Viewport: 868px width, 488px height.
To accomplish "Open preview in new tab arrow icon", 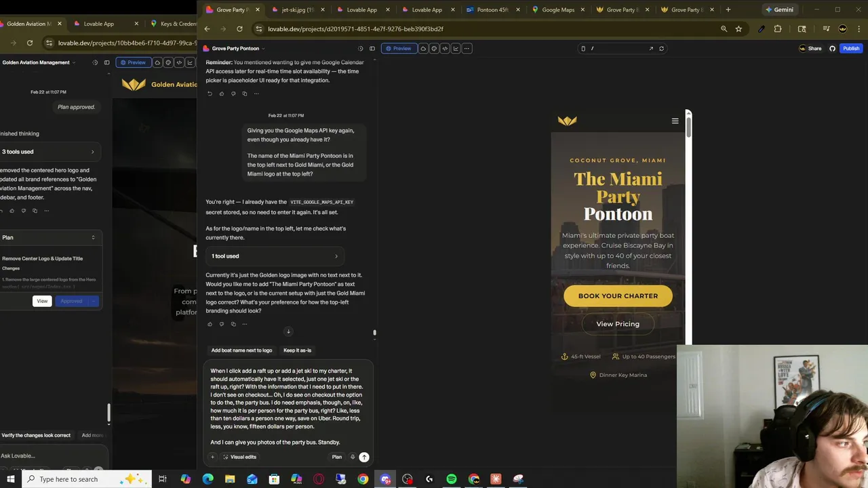I will pos(651,49).
